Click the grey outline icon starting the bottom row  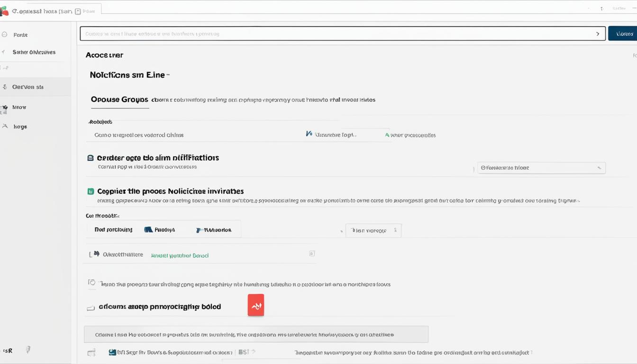(91, 352)
